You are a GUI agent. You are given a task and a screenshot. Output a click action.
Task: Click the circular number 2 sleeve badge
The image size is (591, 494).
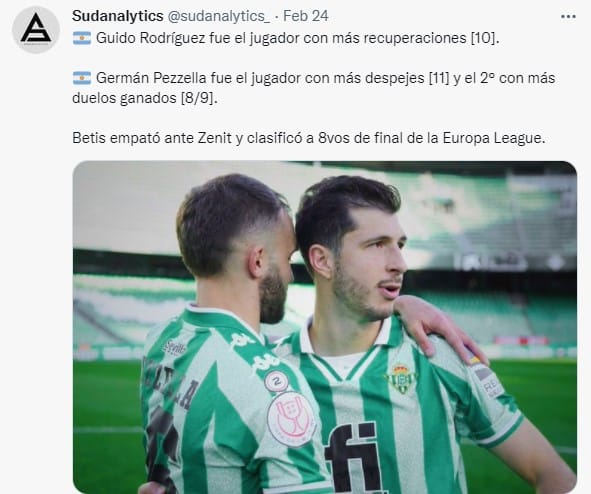tap(276, 381)
